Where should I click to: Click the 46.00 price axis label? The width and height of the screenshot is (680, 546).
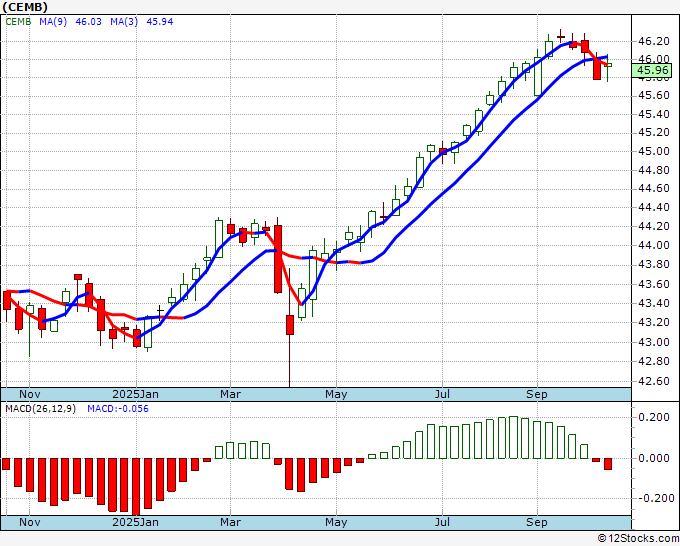click(x=654, y=59)
